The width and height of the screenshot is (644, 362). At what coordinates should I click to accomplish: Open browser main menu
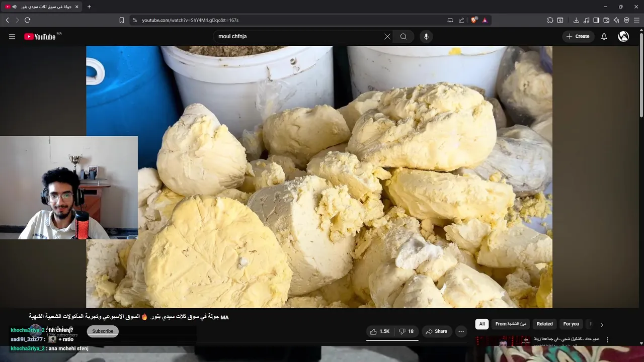point(637,20)
